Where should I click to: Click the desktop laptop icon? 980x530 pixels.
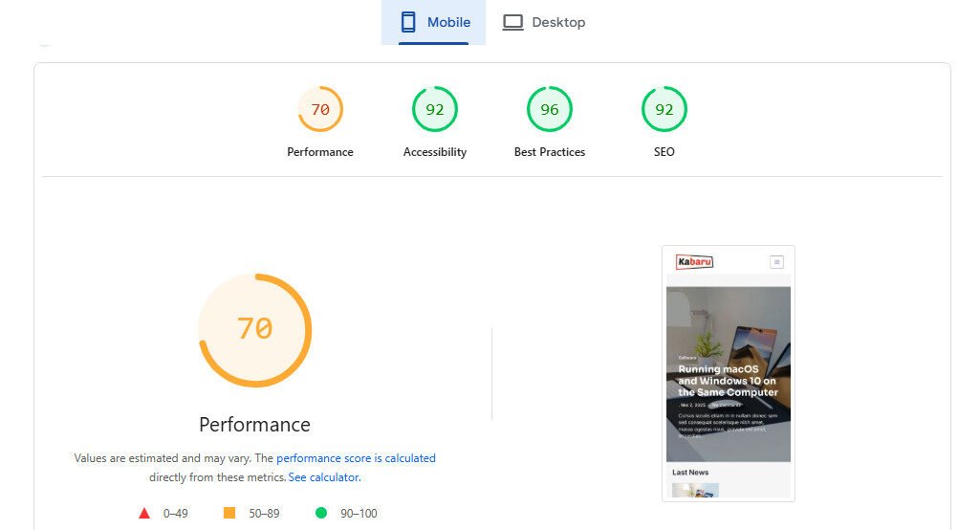(x=513, y=23)
